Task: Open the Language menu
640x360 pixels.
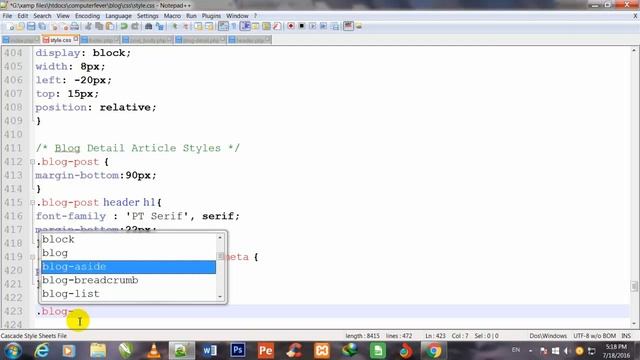Action: [x=118, y=16]
